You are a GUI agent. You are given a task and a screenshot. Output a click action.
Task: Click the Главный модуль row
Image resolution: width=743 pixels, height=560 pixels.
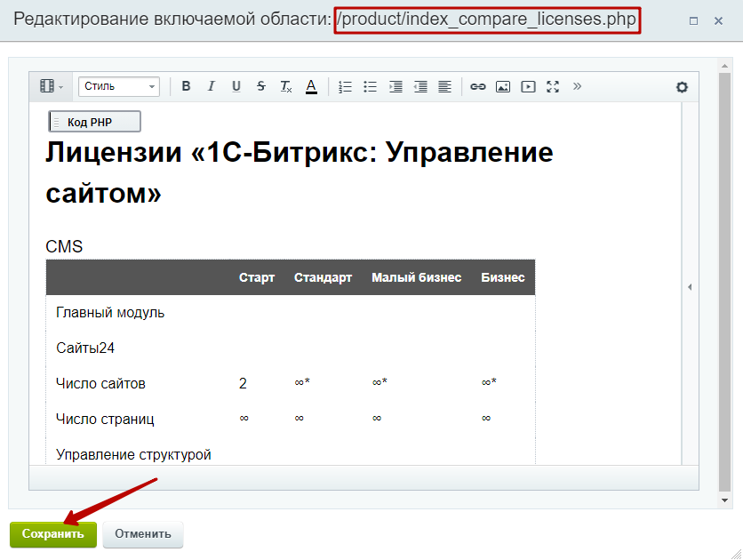pyautogui.click(x=291, y=313)
